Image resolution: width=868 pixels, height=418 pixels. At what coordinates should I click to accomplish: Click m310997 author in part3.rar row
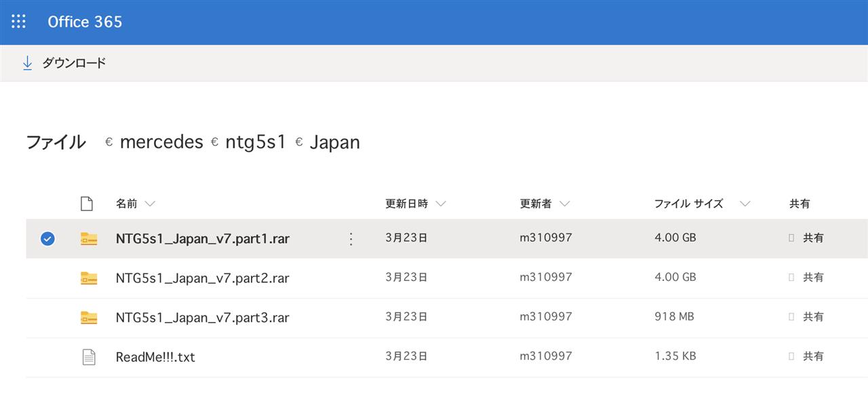point(546,316)
